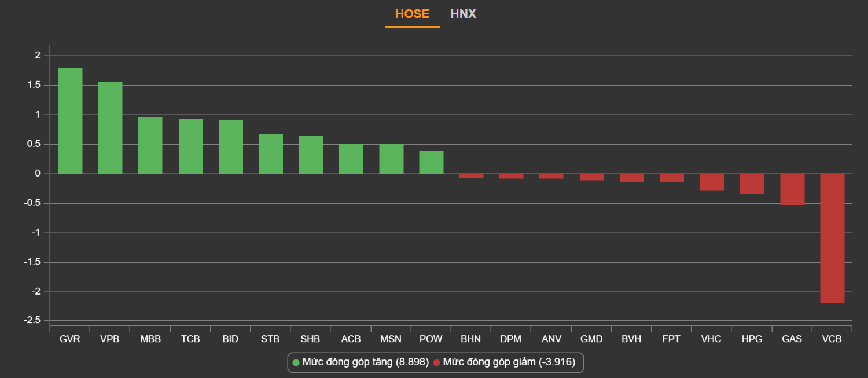Viewport: 868px width, 378px height.
Task: Select the HOSE tab
Action: point(412,14)
